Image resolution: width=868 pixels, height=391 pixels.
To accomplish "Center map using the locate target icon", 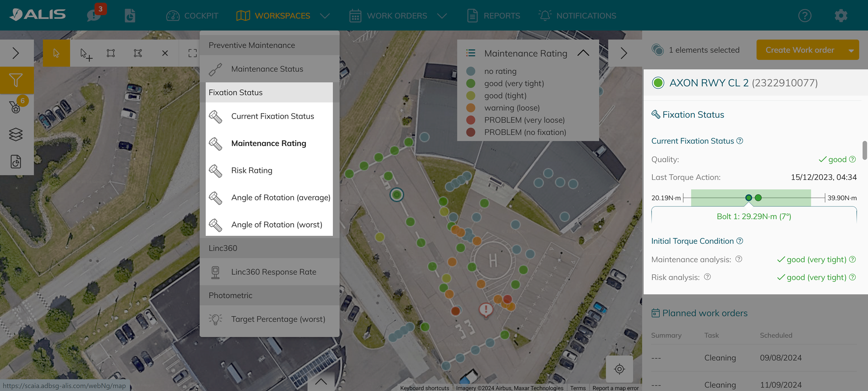I will (619, 369).
